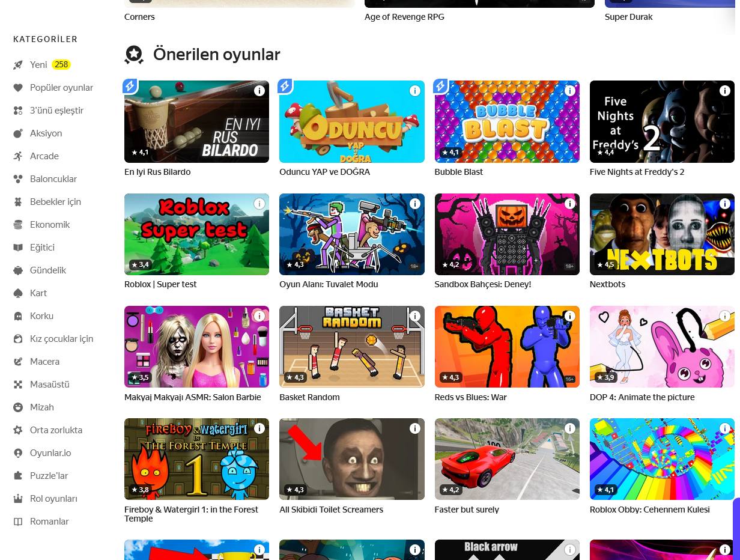740x560 pixels.
Task: Click the 258 new games badge
Action: 61,64
